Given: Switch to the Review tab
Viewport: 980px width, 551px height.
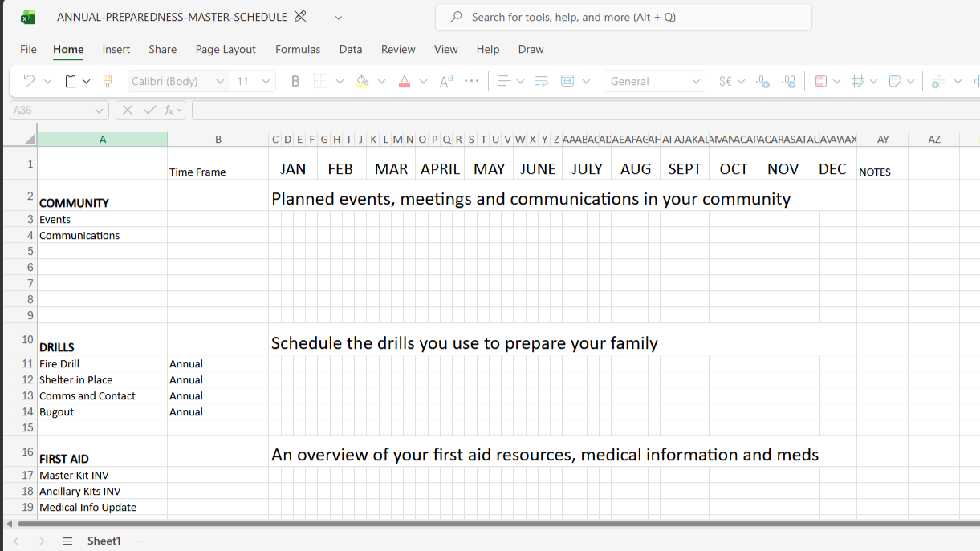Looking at the screenshot, I should pos(398,49).
